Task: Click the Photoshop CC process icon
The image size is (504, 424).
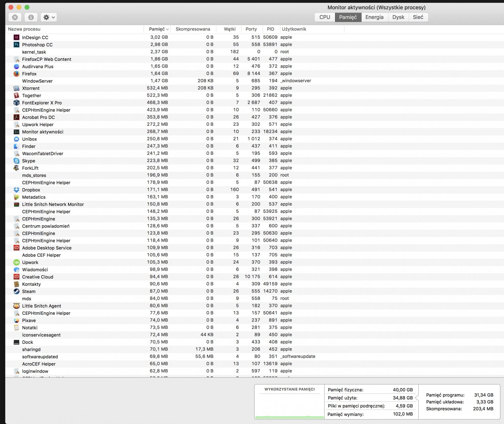Action: coord(16,44)
